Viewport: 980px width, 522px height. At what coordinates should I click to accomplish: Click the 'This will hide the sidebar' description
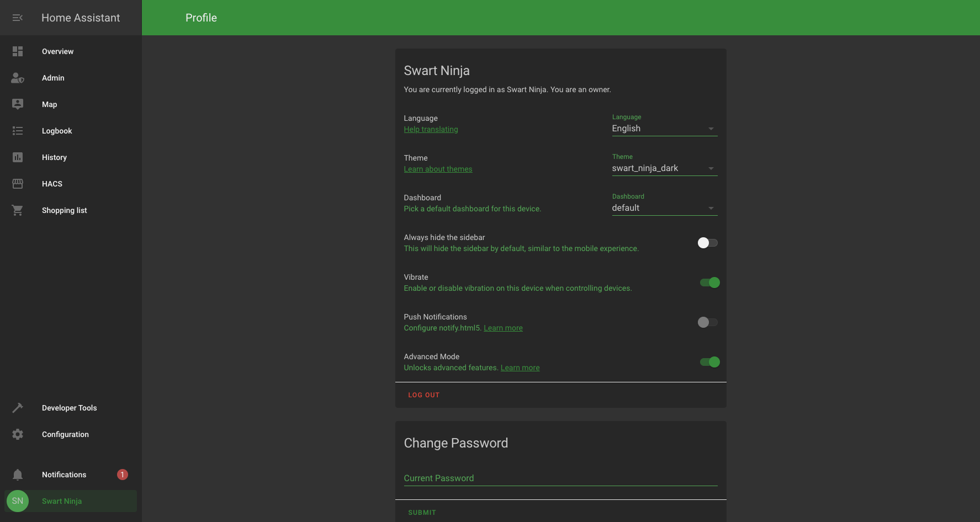(521, 248)
